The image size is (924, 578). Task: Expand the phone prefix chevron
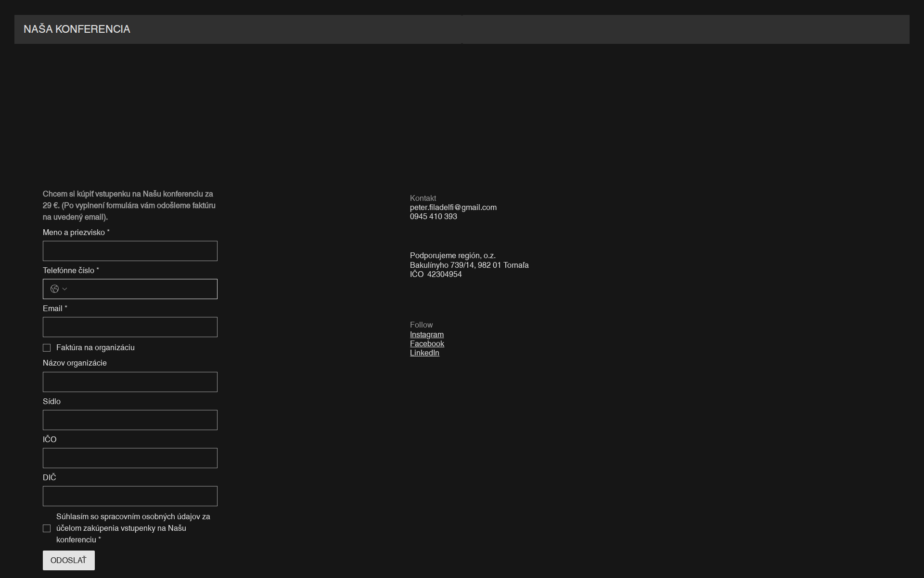click(65, 289)
